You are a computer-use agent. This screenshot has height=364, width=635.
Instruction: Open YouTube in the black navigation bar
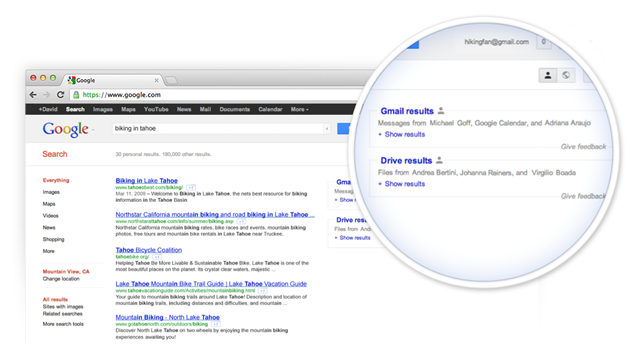click(x=156, y=109)
